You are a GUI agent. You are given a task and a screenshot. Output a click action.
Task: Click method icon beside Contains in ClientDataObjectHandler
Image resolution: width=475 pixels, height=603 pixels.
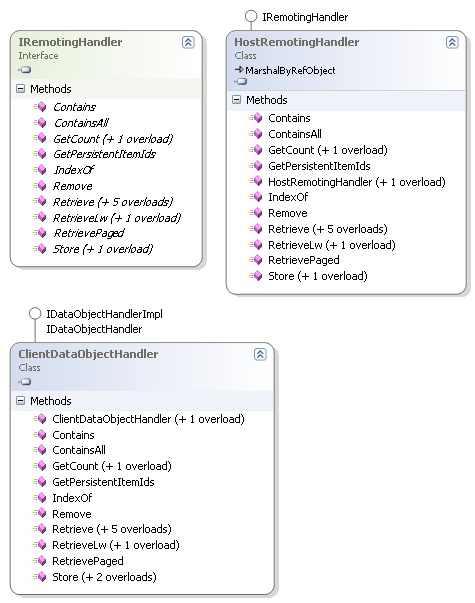(x=40, y=435)
